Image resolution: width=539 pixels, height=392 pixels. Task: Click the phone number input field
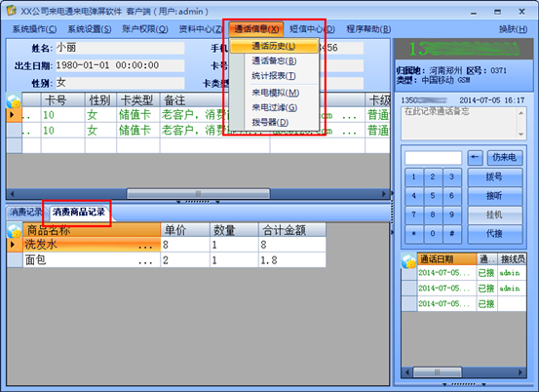pos(433,158)
